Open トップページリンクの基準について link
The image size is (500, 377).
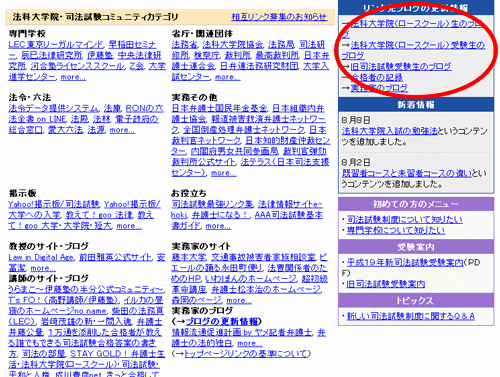[245, 354]
